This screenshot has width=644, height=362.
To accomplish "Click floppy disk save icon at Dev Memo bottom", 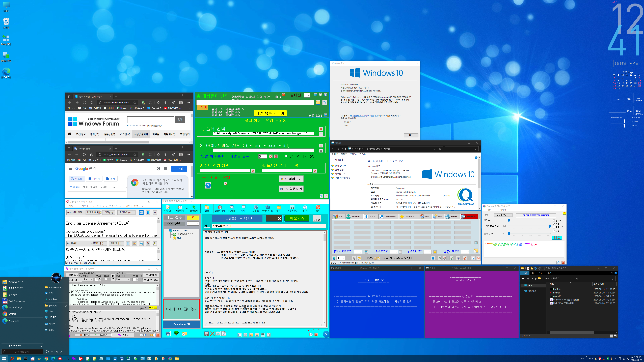I will point(206,334).
